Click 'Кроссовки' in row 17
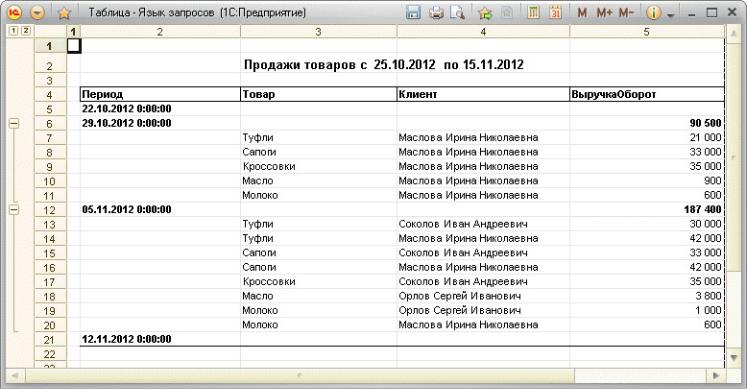Image resolution: width=747 pixels, height=389 pixels. [x=269, y=282]
